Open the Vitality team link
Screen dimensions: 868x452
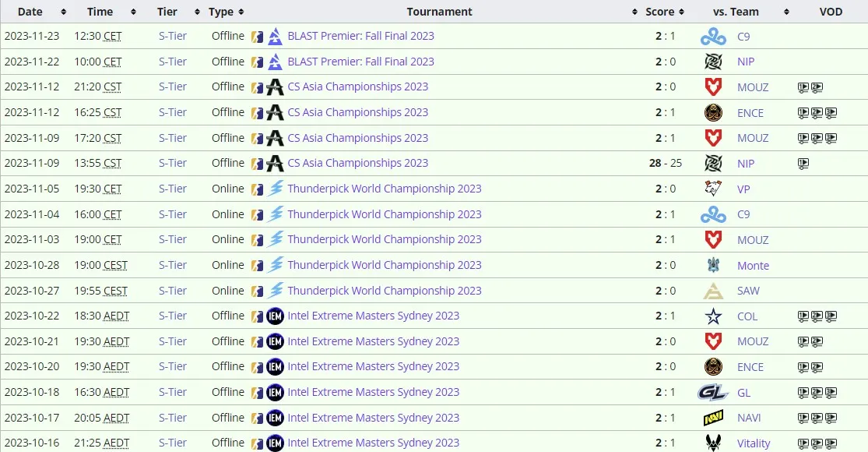point(754,443)
